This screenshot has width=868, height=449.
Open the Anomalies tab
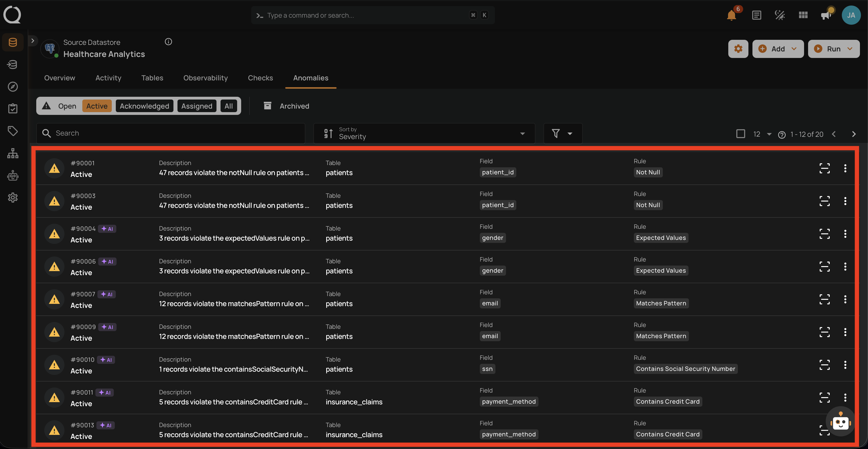[311, 78]
